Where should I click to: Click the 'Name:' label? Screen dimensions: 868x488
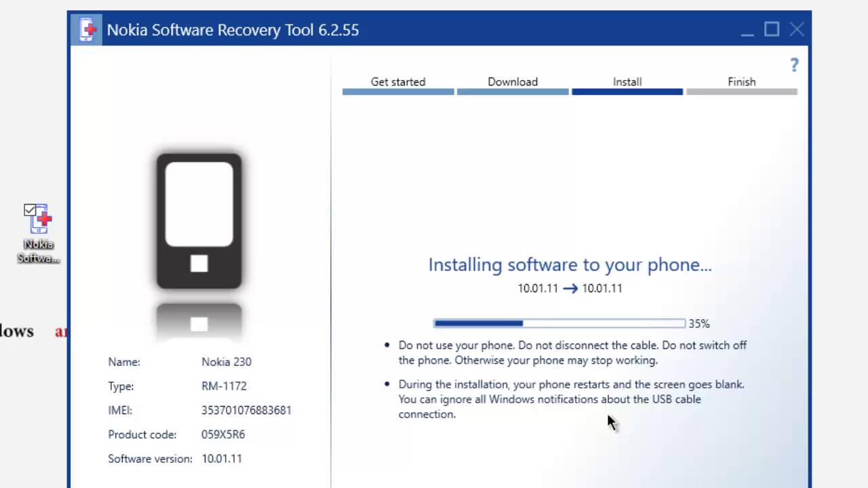click(x=124, y=362)
